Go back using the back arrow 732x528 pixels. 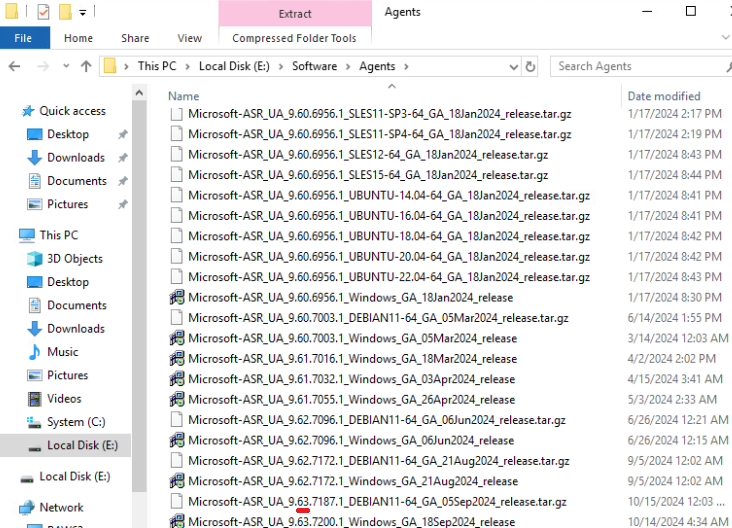click(14, 66)
